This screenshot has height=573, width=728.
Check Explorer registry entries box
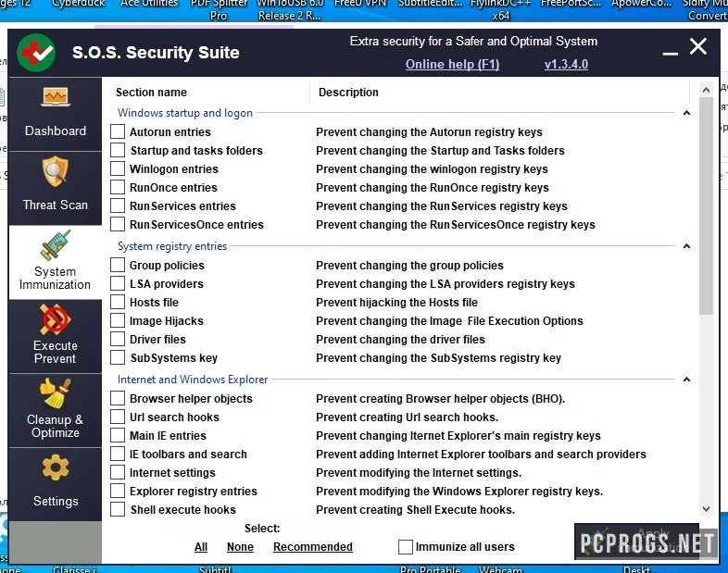(118, 491)
